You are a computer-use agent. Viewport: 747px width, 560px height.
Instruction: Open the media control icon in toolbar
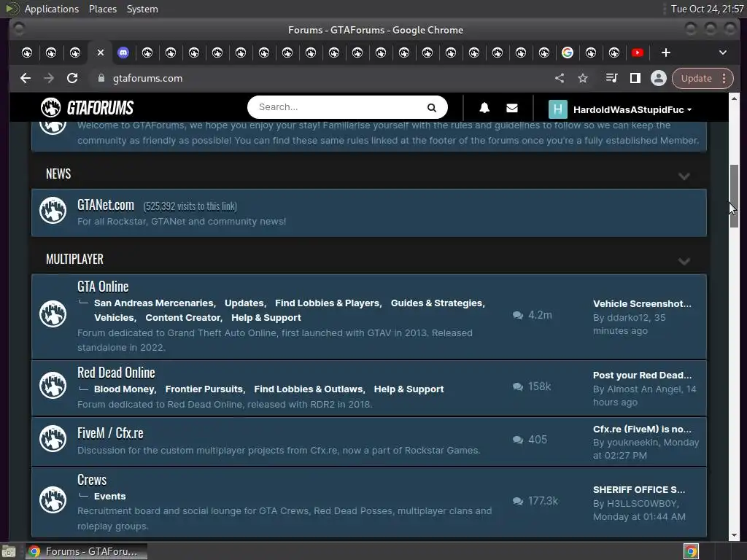coord(612,78)
